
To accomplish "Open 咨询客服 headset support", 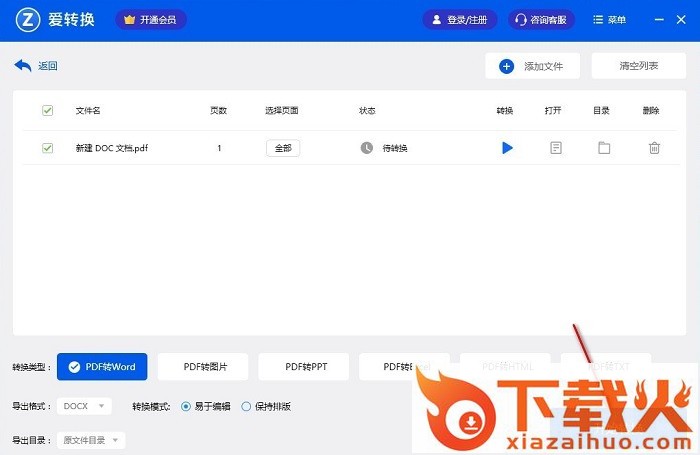I will point(543,19).
